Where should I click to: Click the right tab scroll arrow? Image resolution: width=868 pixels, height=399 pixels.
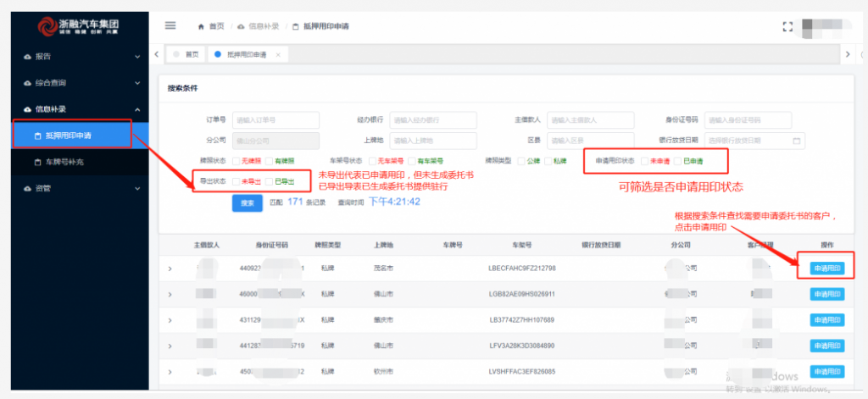click(x=848, y=54)
